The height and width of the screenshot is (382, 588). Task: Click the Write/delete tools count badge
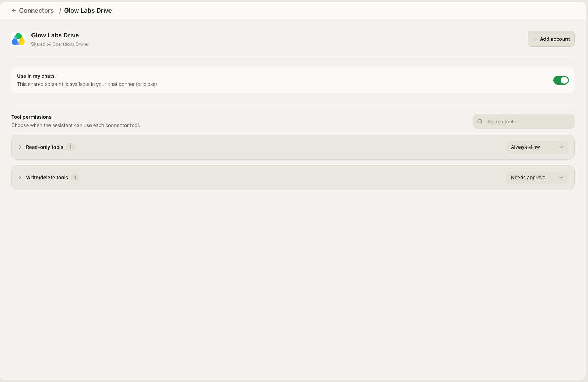75,178
